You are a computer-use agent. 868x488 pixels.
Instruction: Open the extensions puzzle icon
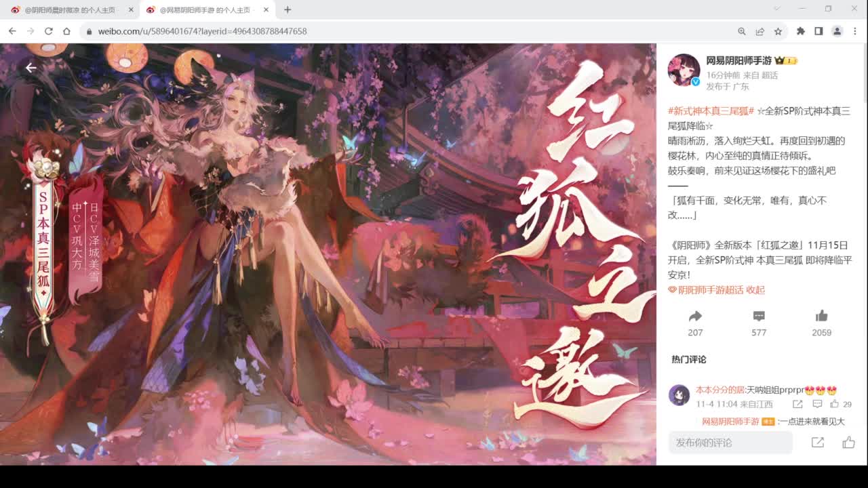click(x=801, y=31)
